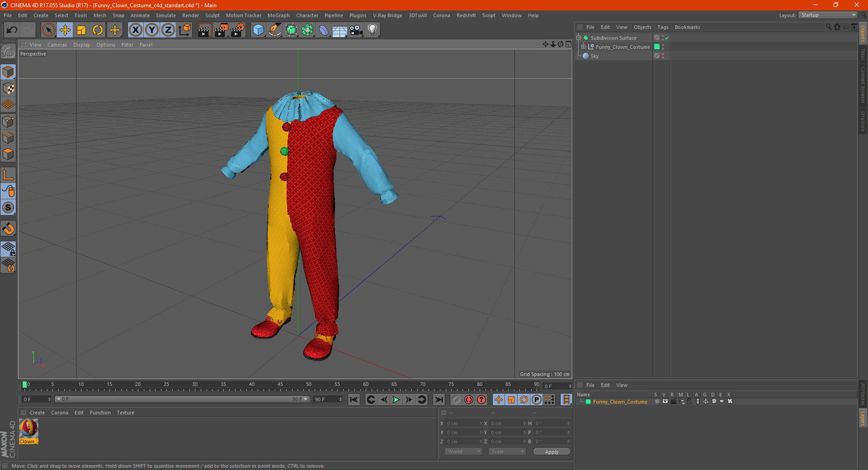Screen dimensions: 868x470
Task: Switch to Points mode
Action: [8, 122]
